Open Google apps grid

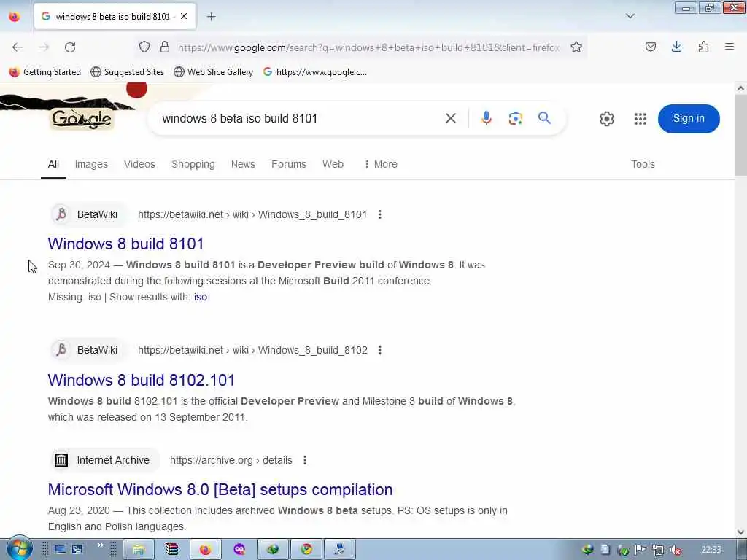[x=640, y=119]
